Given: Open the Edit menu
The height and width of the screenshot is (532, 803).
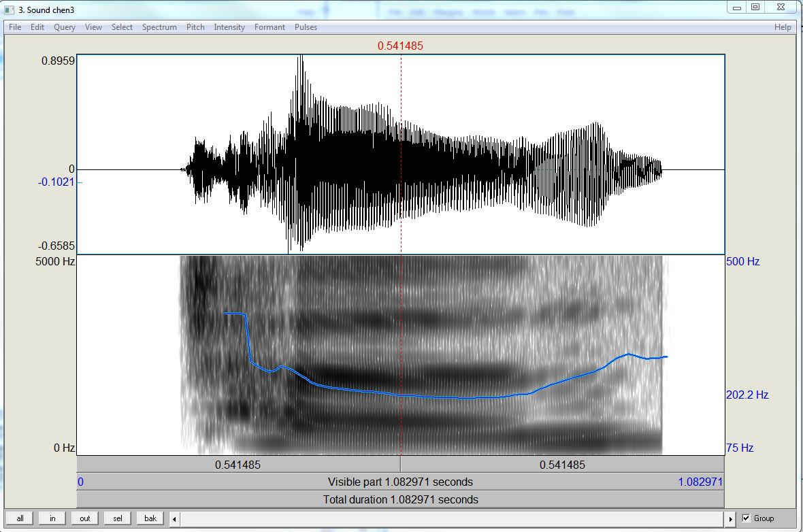Looking at the screenshot, I should (x=37, y=27).
